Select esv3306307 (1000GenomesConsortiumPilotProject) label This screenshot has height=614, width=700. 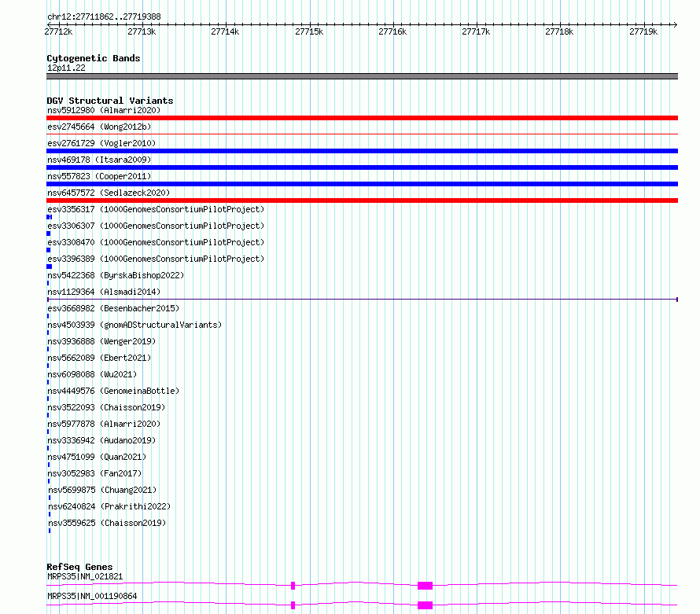click(x=156, y=226)
